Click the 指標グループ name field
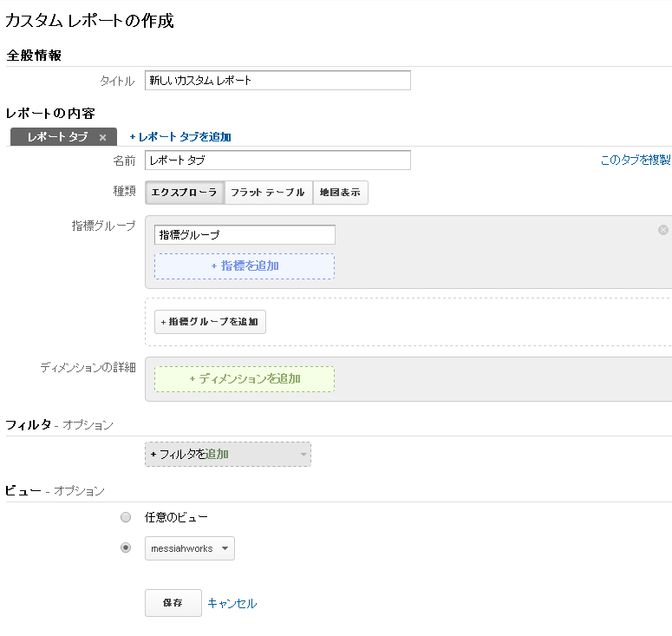 pos(245,234)
